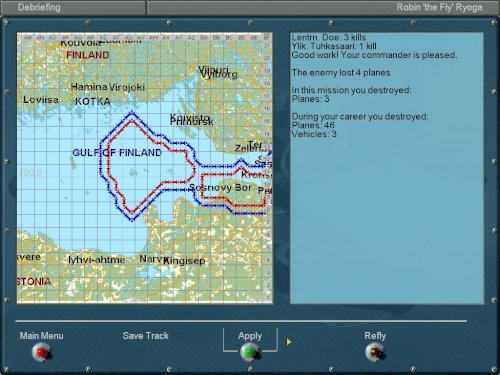This screenshot has height=375, width=500.
Task: Click 'Ylik. Tuhkasaari: 1 kill' line
Action: pos(334,46)
